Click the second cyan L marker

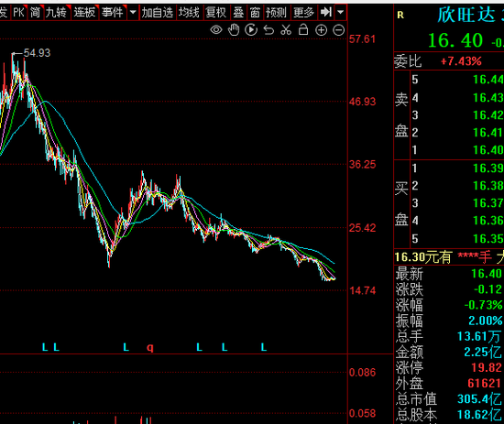click(x=56, y=347)
